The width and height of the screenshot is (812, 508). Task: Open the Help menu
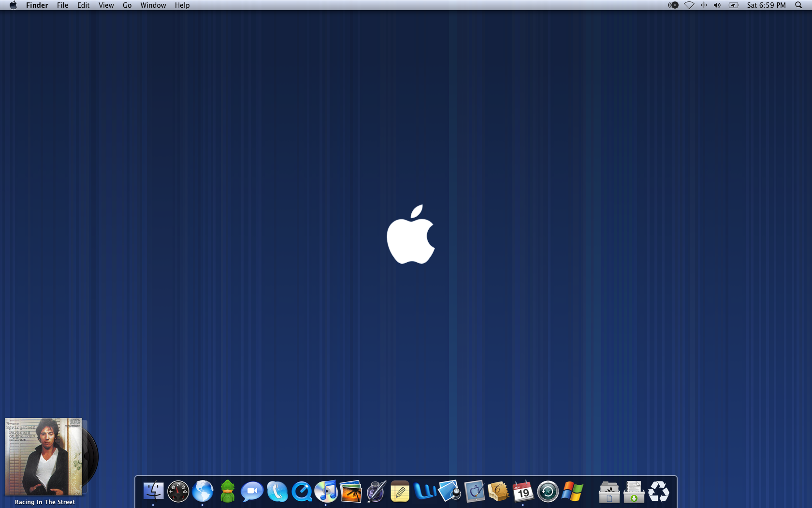[x=182, y=5]
